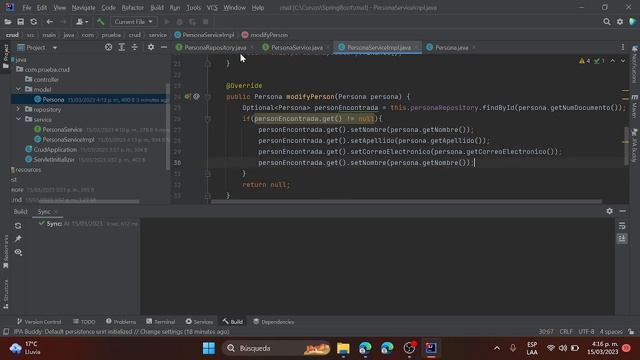Screen dimensions: 640x360
Task: Select CrudApplication in project tree
Action: (55, 149)
